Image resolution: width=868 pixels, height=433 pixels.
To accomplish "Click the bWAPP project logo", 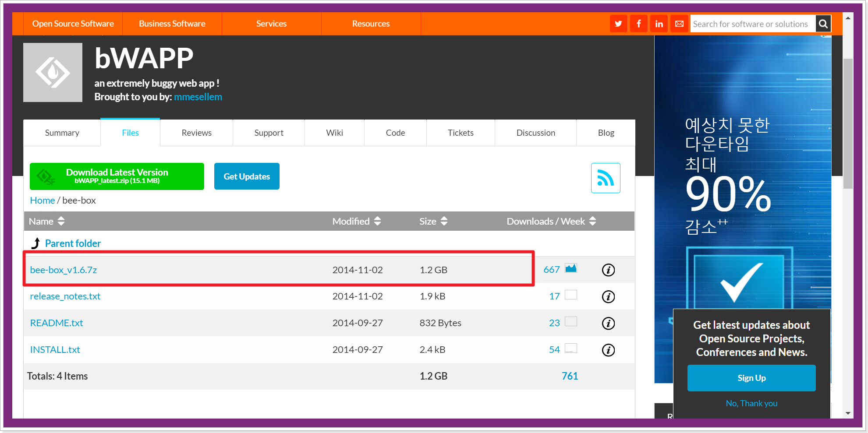I will (53, 72).
